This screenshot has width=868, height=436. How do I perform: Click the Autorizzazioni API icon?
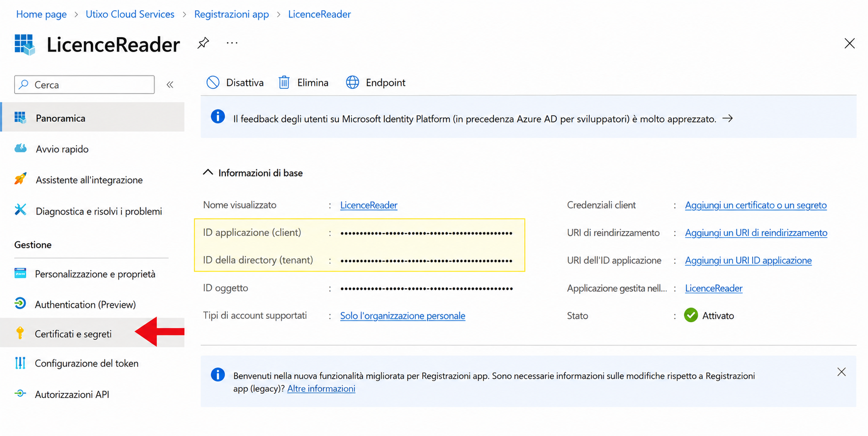click(x=20, y=393)
